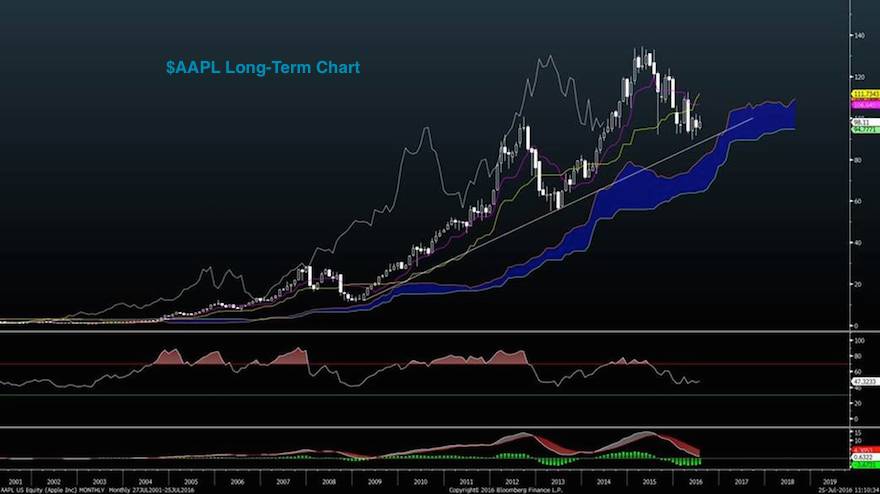Select the 2007 year label on time axis
This screenshot has height=494, width=880.
[x=283, y=482]
